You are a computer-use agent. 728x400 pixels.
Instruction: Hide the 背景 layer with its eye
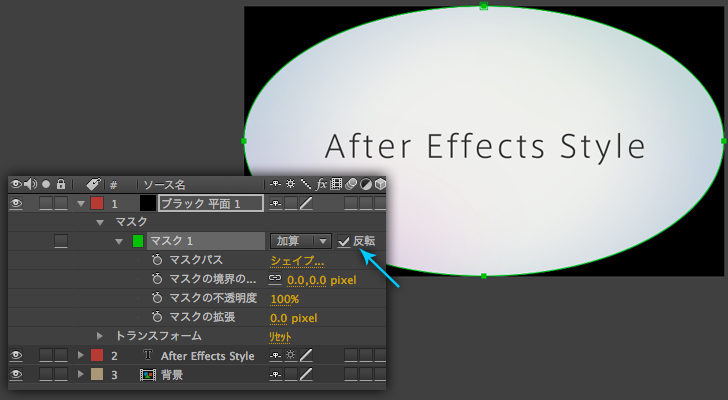16,374
